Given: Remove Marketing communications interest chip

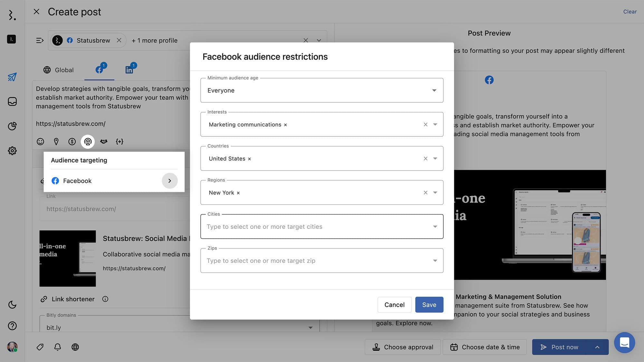Looking at the screenshot, I should coord(285,125).
